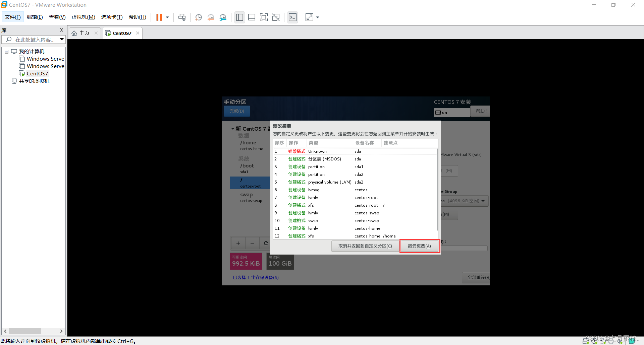This screenshot has height=345, width=644.
Task: Click the network adapter status icon
Action: click(x=603, y=341)
